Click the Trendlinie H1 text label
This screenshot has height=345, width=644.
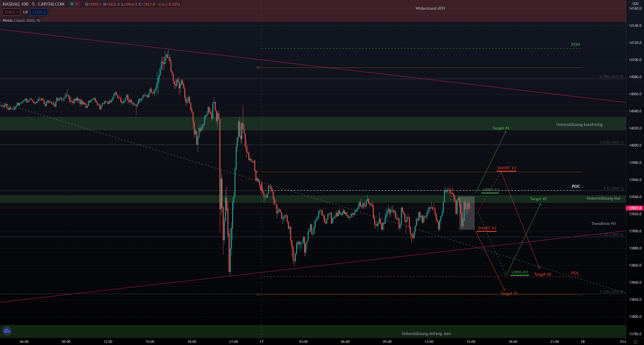click(603, 224)
